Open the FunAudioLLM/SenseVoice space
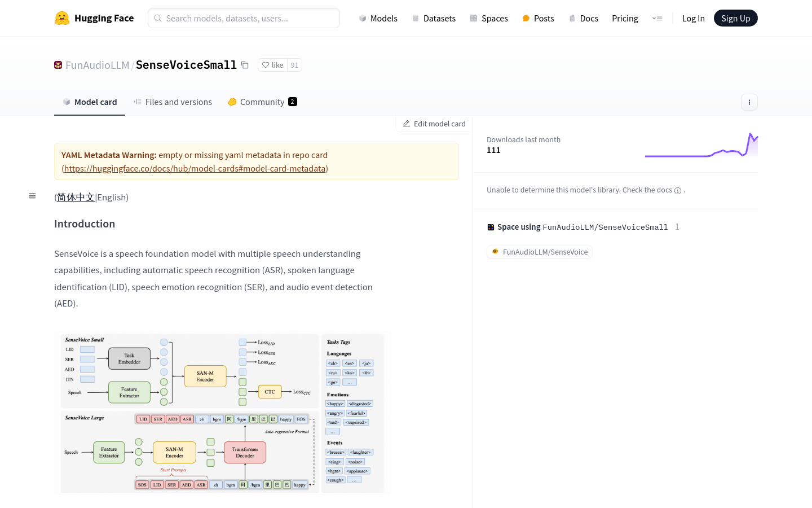This screenshot has width=812, height=508. [540, 252]
